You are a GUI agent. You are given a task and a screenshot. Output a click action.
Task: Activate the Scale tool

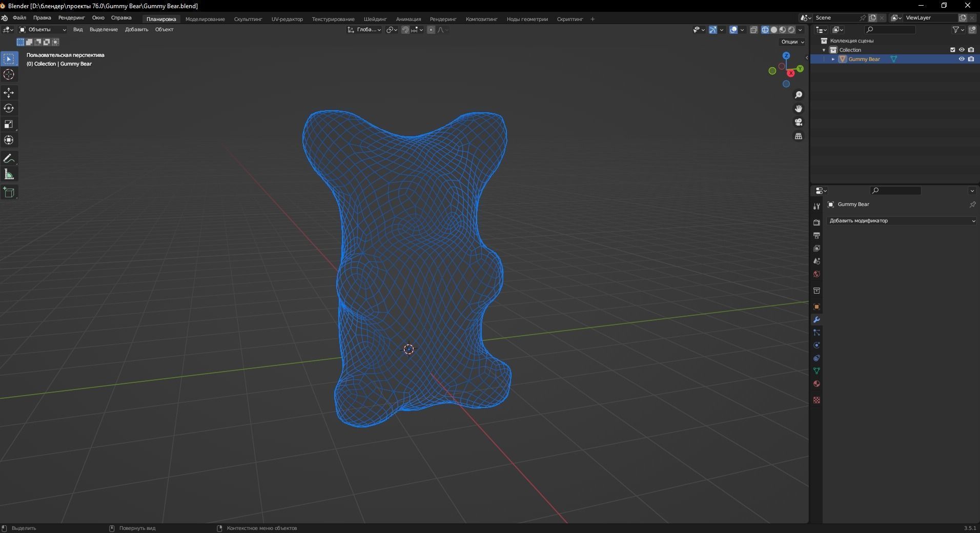(x=9, y=124)
